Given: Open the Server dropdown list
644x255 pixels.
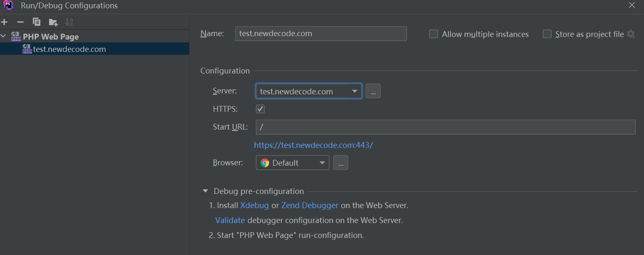Looking at the screenshot, I should pos(354,91).
